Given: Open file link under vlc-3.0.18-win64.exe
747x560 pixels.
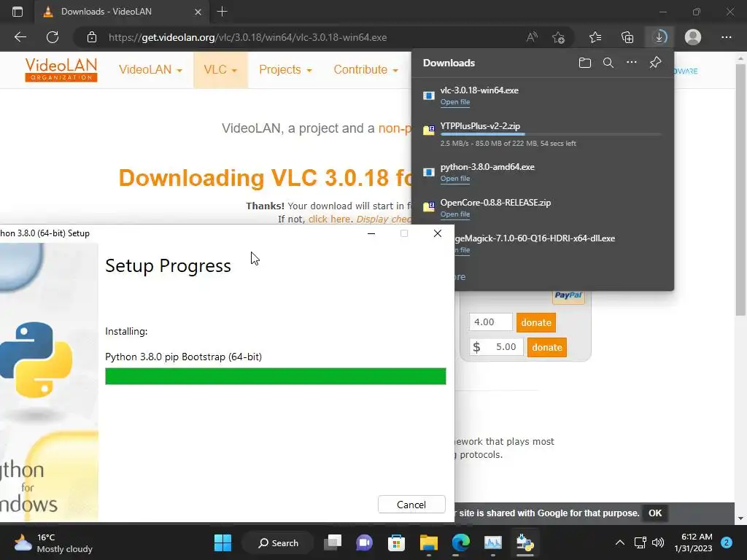Looking at the screenshot, I should [x=455, y=102].
